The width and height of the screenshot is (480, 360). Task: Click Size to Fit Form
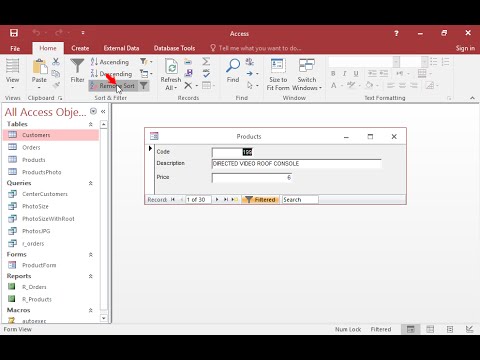(x=278, y=74)
